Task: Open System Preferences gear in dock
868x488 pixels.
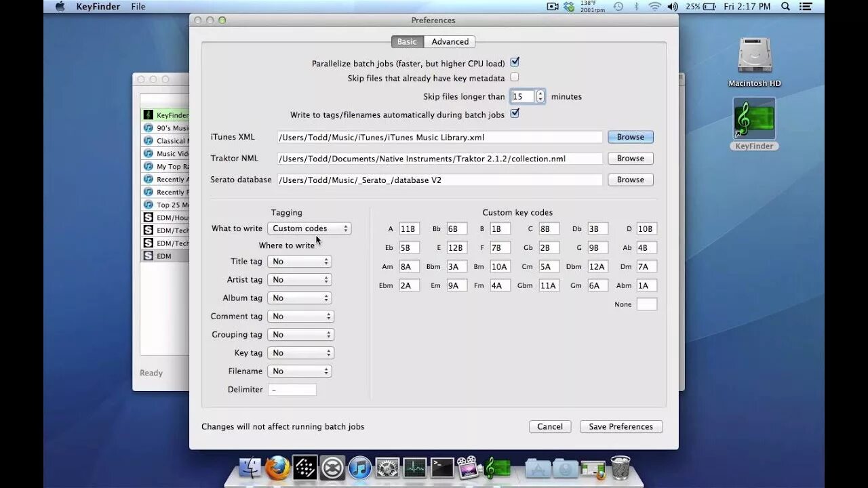Action: [x=387, y=468]
